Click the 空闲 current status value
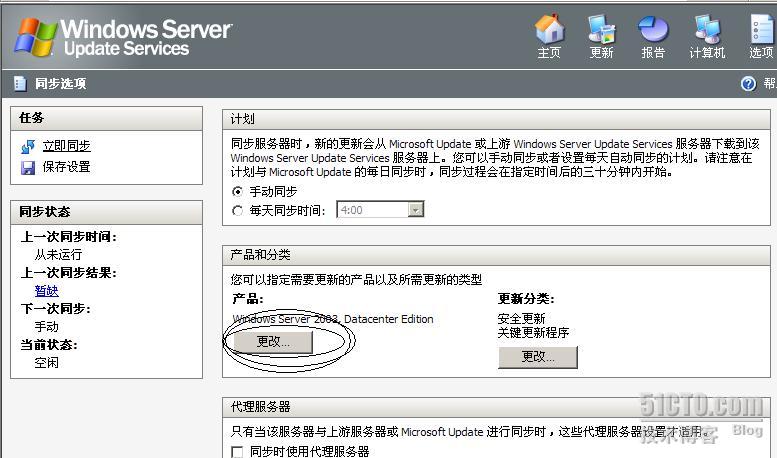The width and height of the screenshot is (777, 458). click(47, 363)
